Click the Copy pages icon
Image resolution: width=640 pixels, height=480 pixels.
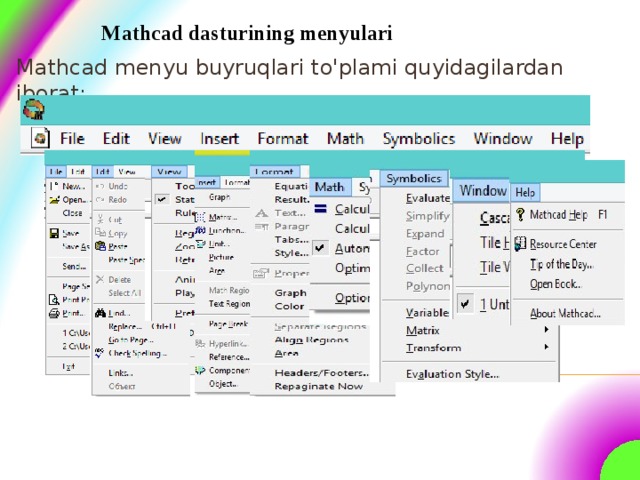(x=100, y=233)
